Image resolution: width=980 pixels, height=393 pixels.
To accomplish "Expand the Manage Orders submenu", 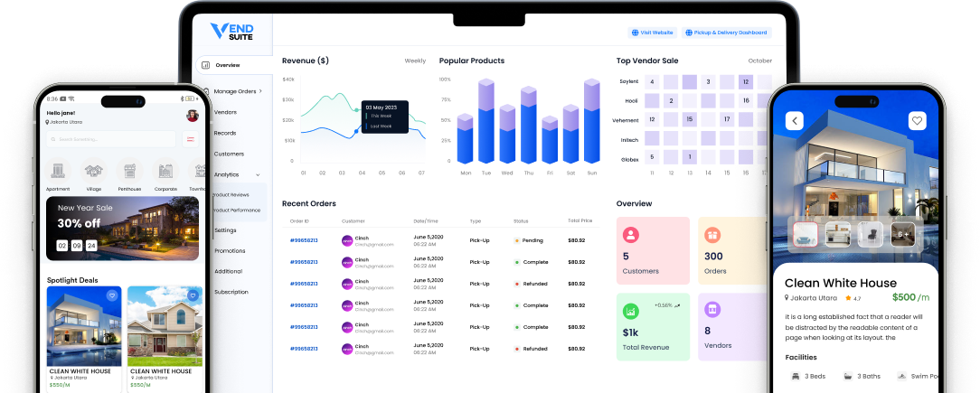I will (x=264, y=91).
